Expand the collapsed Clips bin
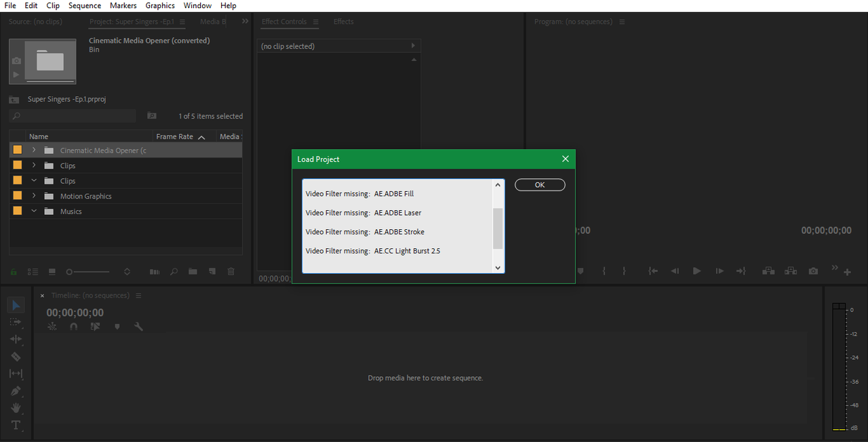This screenshot has width=868, height=442. tap(34, 165)
